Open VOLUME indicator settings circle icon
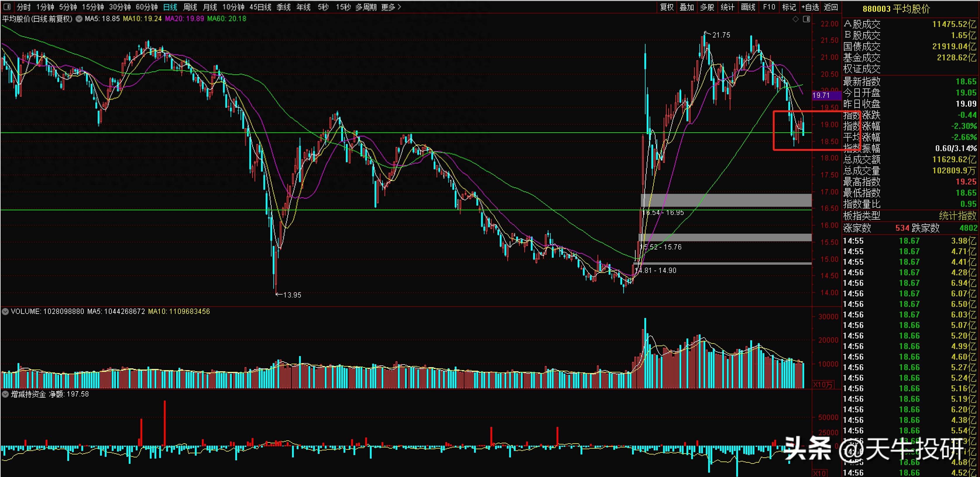 (5, 311)
